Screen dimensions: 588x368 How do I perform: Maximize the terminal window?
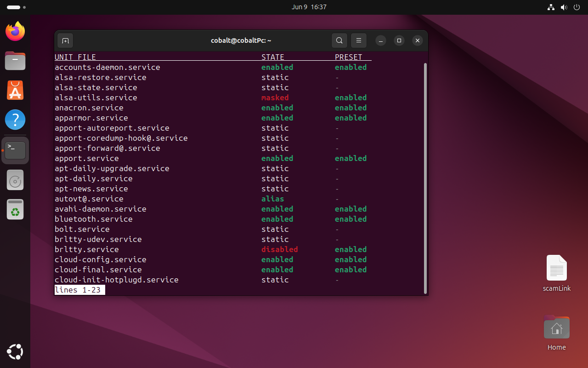tap(399, 40)
